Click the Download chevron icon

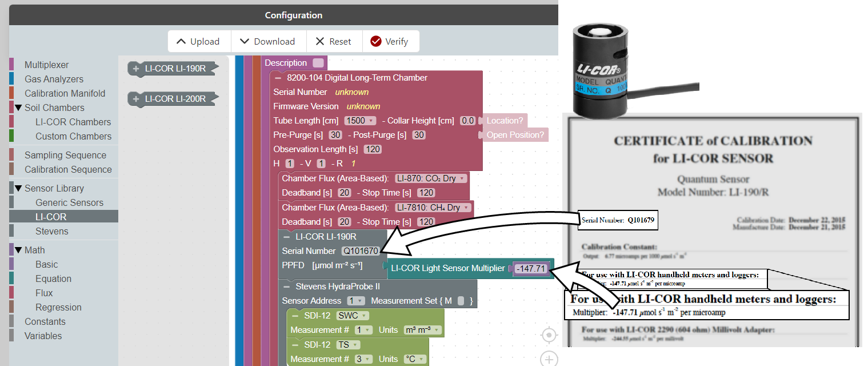pyautogui.click(x=245, y=41)
